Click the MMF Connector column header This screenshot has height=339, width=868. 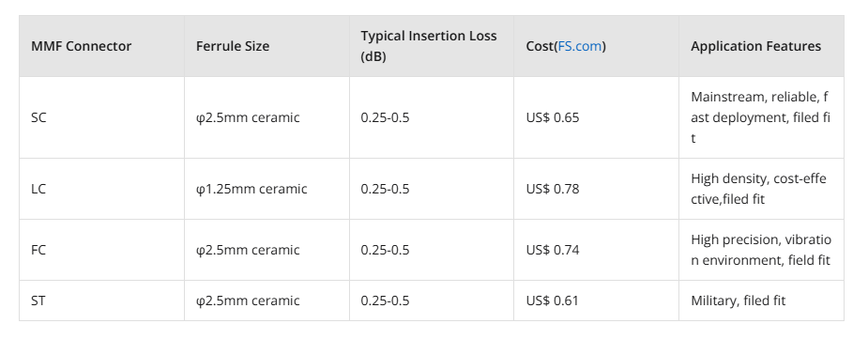[x=102, y=46]
